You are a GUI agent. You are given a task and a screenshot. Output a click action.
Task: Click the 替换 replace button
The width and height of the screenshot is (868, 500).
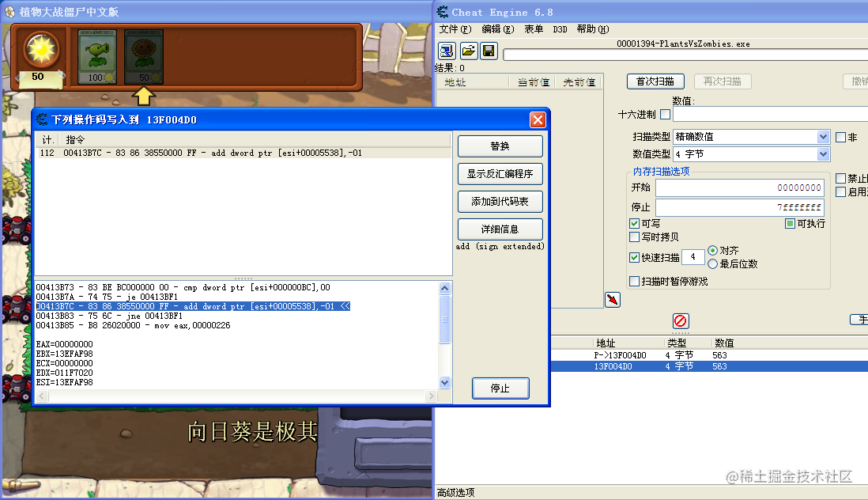(500, 146)
